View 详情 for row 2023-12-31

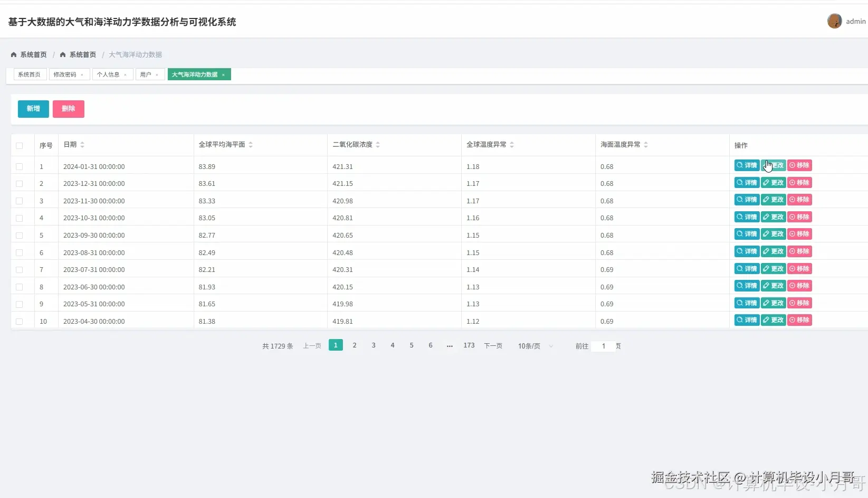click(747, 183)
